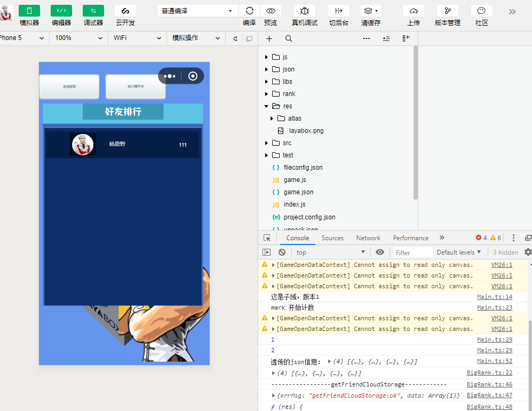Clear console with the ban icon
The image size is (532, 411).
282,252
